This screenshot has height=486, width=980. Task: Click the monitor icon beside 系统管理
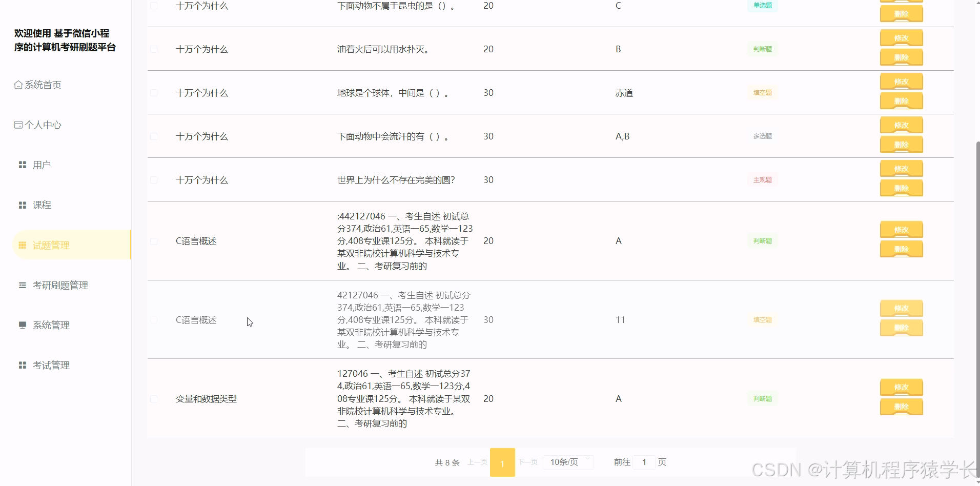click(23, 326)
